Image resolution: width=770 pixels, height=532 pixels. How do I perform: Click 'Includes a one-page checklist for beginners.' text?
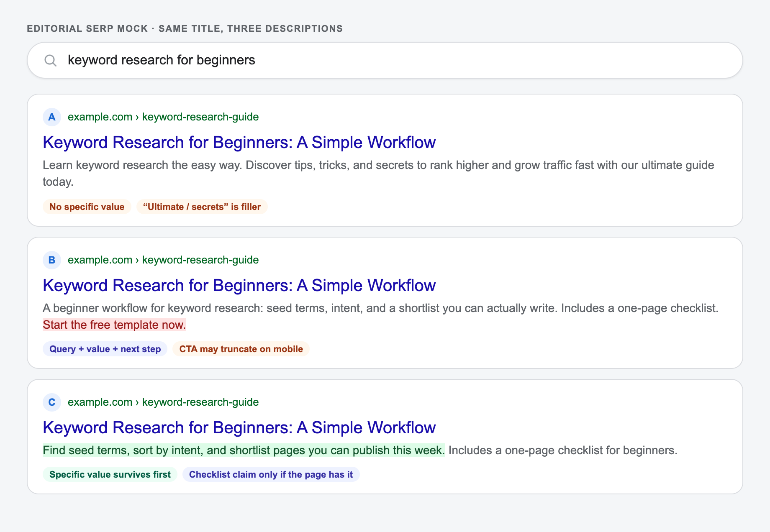click(x=563, y=450)
